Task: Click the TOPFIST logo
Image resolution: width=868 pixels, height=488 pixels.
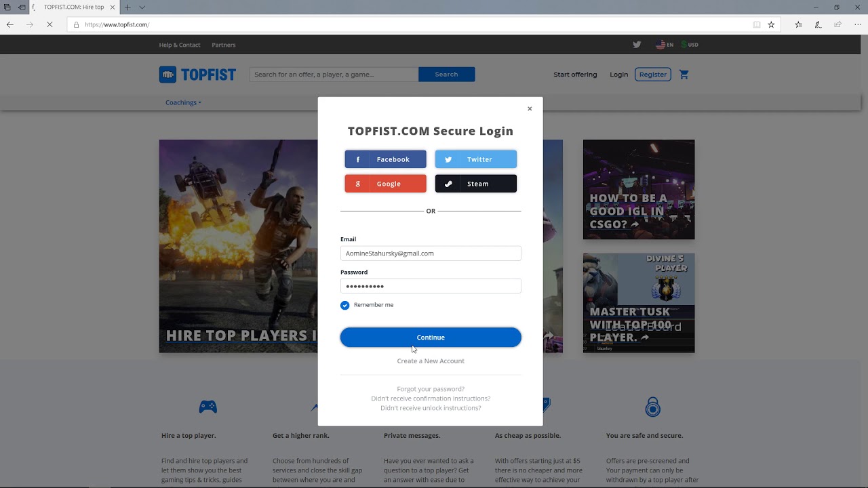Action: coord(197,75)
